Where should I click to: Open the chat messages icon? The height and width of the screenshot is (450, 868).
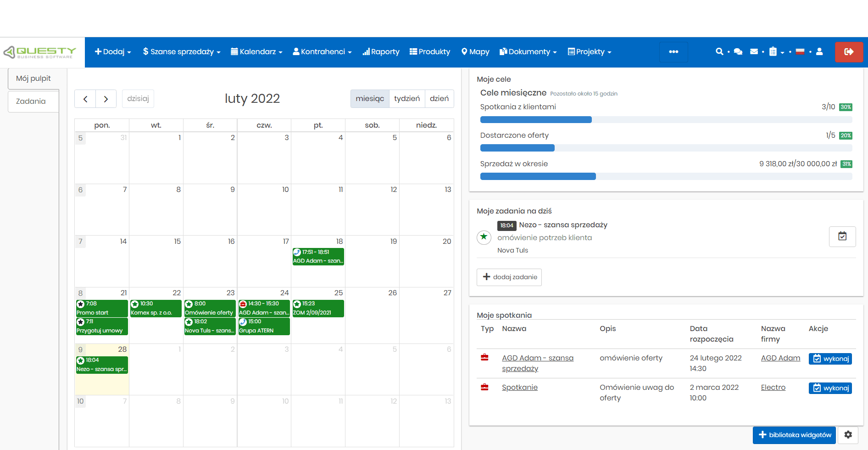tap(738, 51)
